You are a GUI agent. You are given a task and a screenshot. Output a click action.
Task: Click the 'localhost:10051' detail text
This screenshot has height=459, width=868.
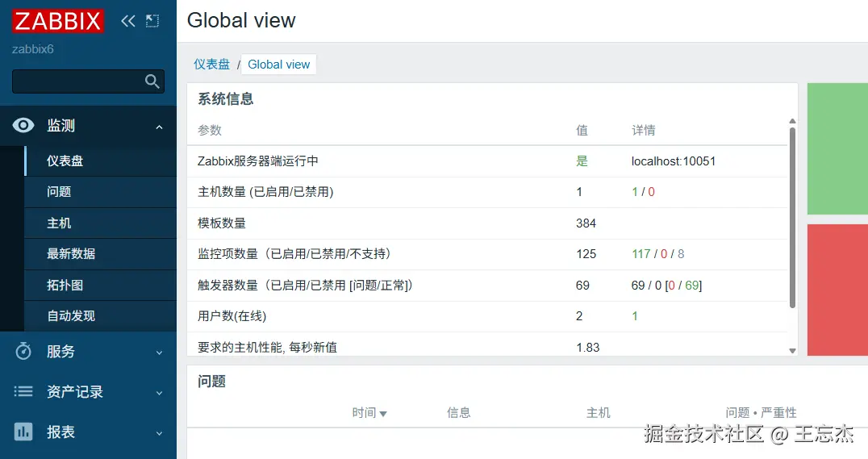(673, 161)
